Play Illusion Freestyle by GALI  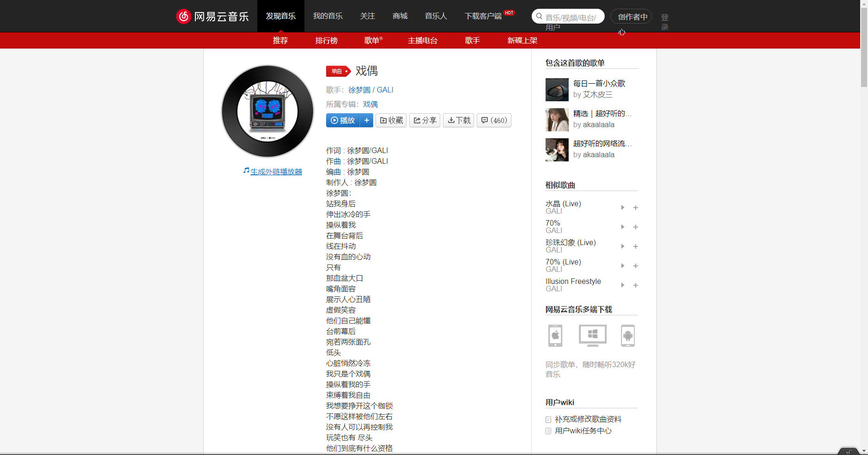click(x=623, y=285)
